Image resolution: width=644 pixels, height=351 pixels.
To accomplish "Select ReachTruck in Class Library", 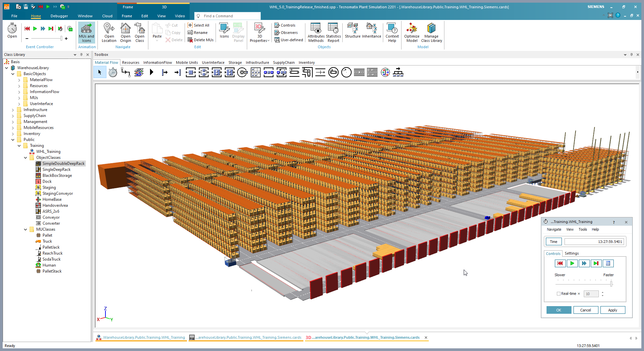I will 52,253.
